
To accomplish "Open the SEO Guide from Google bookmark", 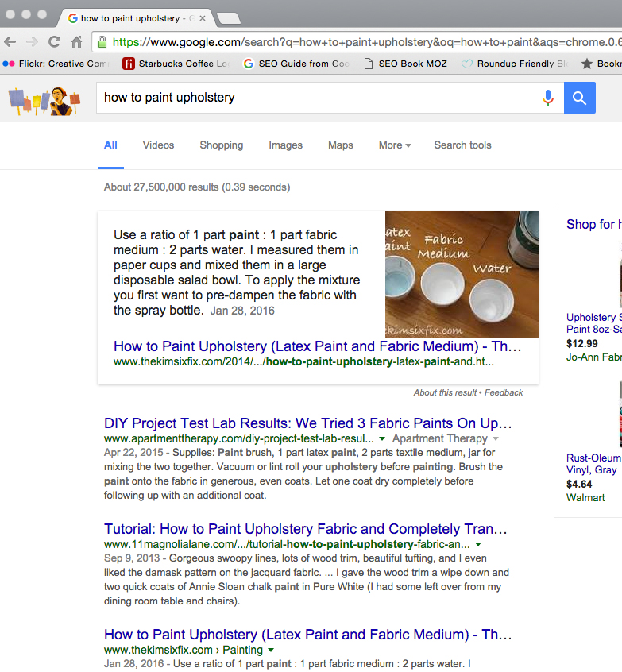I will click(x=296, y=64).
